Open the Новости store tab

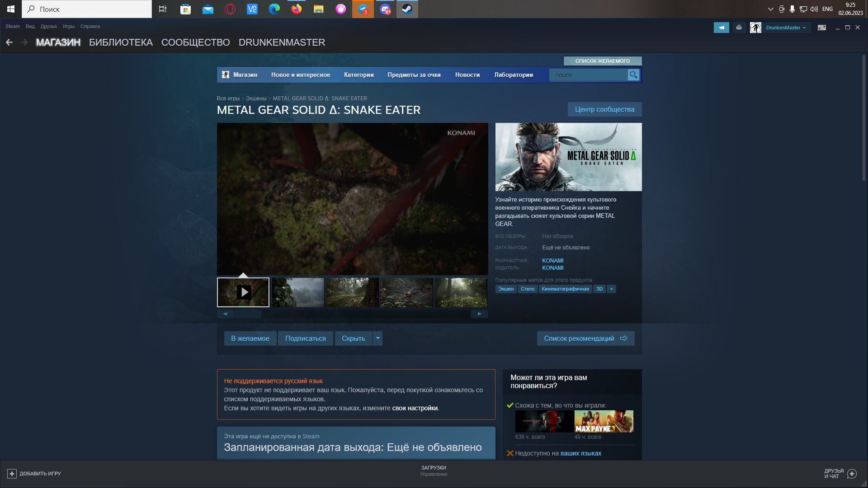click(x=467, y=75)
